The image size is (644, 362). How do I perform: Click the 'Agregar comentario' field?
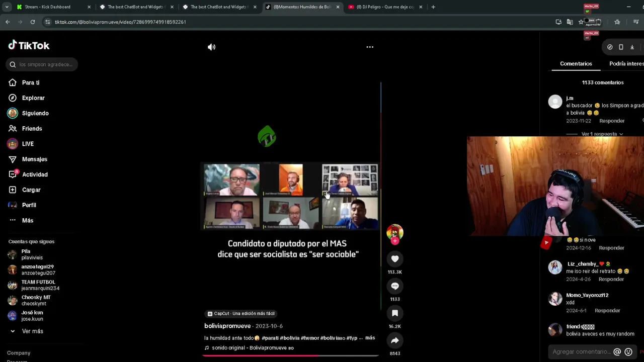tap(581, 352)
